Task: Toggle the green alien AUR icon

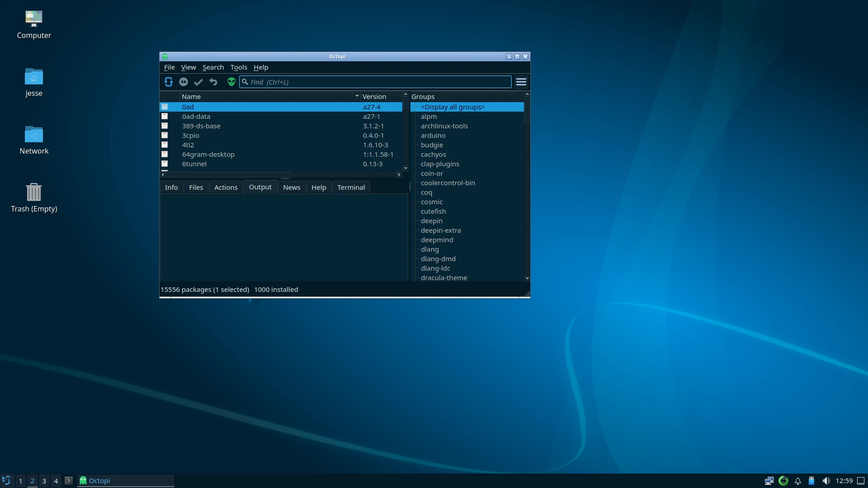Action: 231,82
